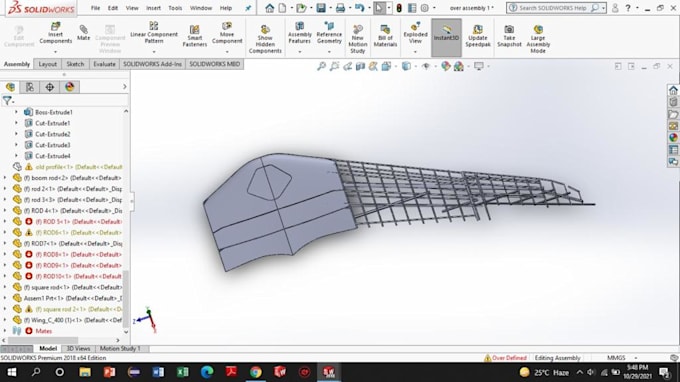Click Update Speedpak

[477, 36]
